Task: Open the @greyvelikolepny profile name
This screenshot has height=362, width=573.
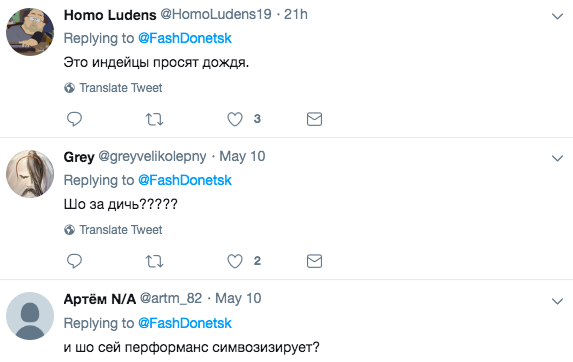Action: [x=152, y=157]
